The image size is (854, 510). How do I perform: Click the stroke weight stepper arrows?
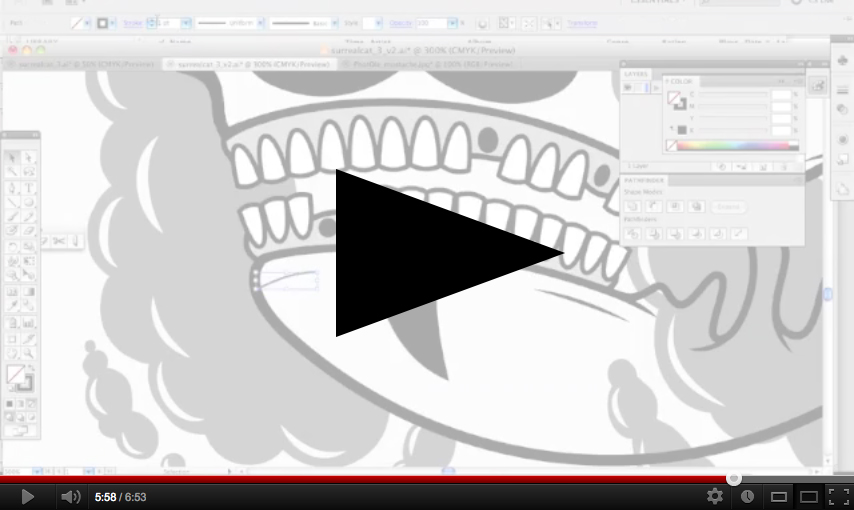151,23
